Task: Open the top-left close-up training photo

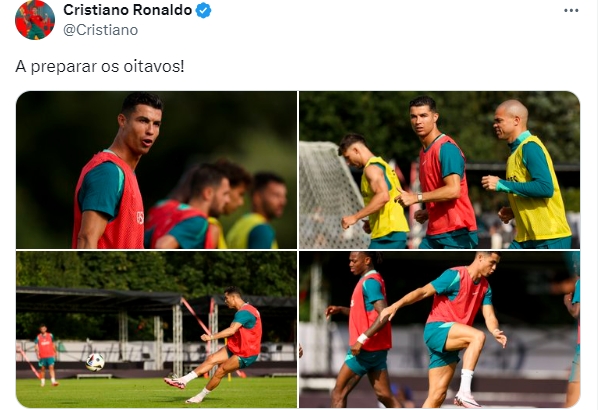Action: point(156,170)
